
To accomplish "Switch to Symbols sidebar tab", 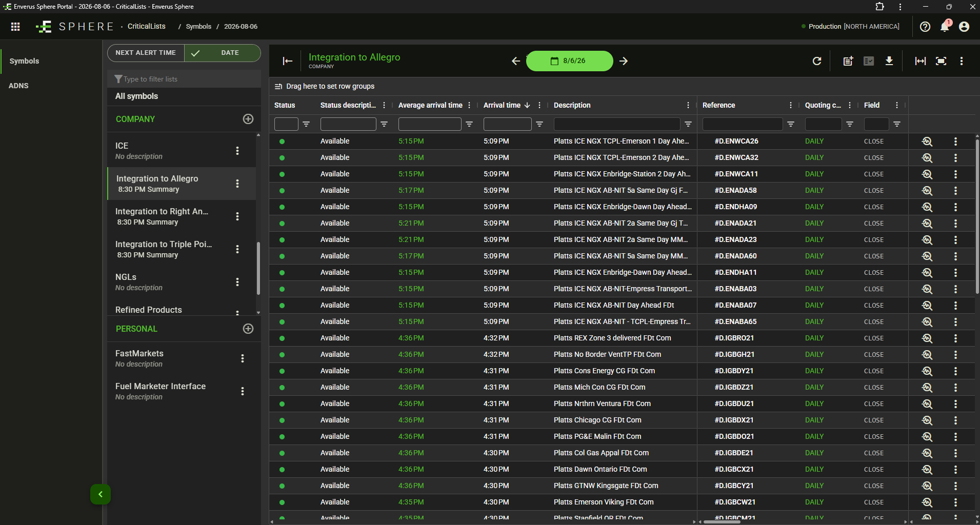I will click(24, 61).
